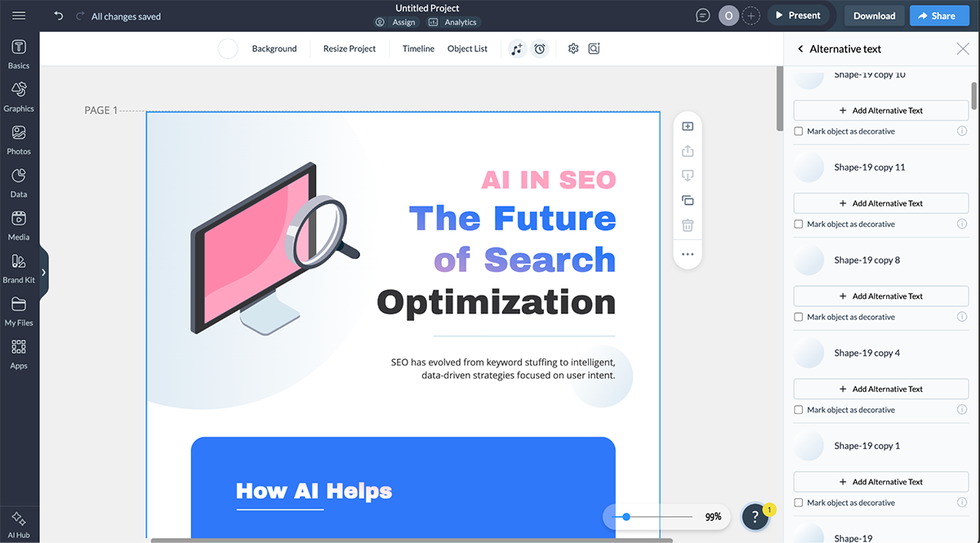
Task: Open the Timeline tab
Action: (418, 48)
